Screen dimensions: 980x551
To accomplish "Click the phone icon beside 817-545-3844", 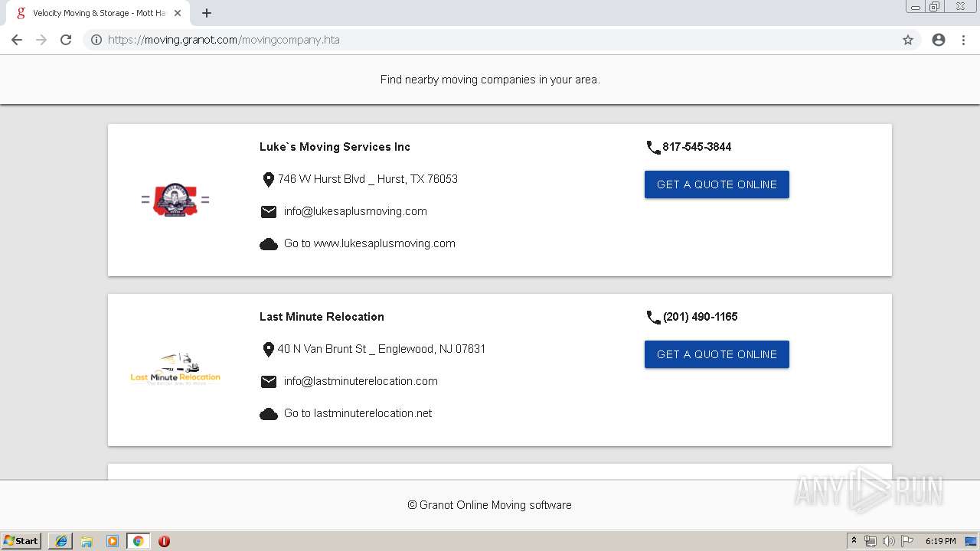I will pyautogui.click(x=653, y=148).
